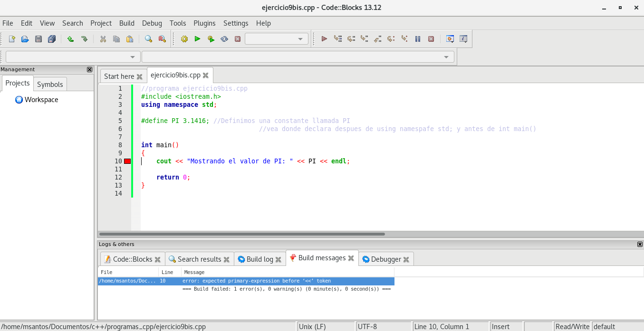Click the Build and run icon
The image size is (644, 331).
pyautogui.click(x=211, y=39)
